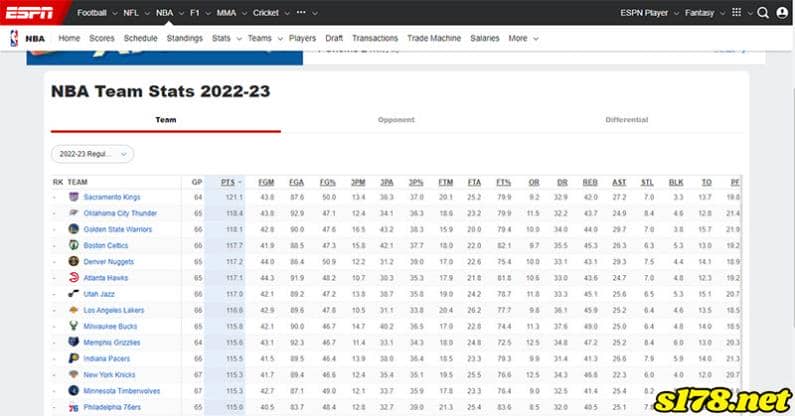
Task: Click Memphis Grizzlies team logo
Action: tap(74, 342)
